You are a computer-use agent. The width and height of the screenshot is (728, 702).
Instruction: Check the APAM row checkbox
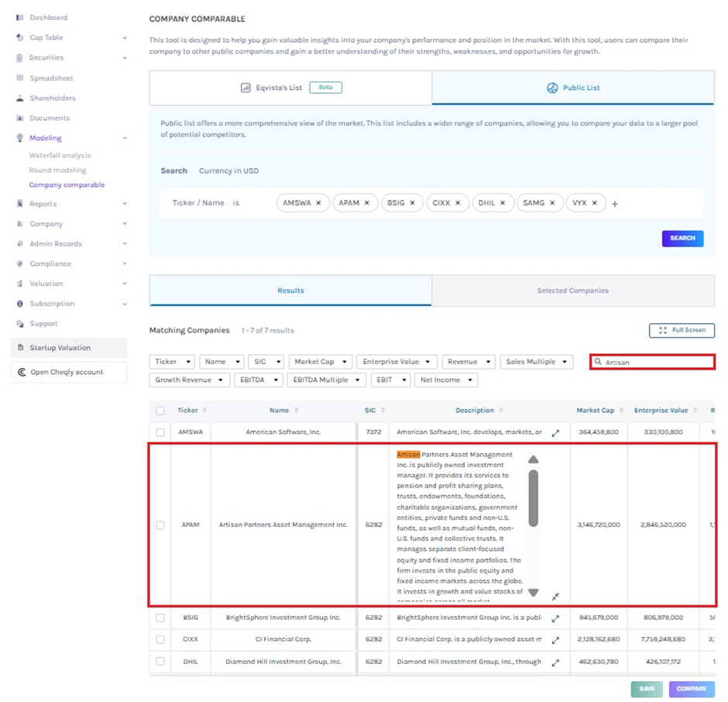[160, 525]
